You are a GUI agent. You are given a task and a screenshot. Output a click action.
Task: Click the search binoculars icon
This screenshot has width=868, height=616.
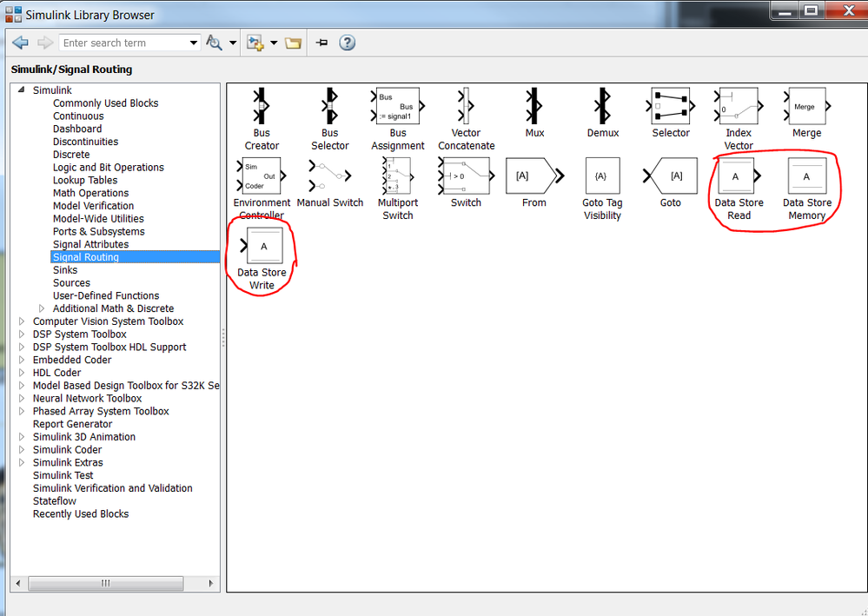pos(214,43)
